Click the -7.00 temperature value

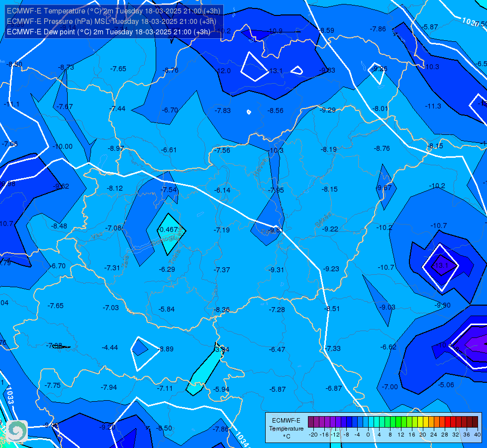[390, 387]
